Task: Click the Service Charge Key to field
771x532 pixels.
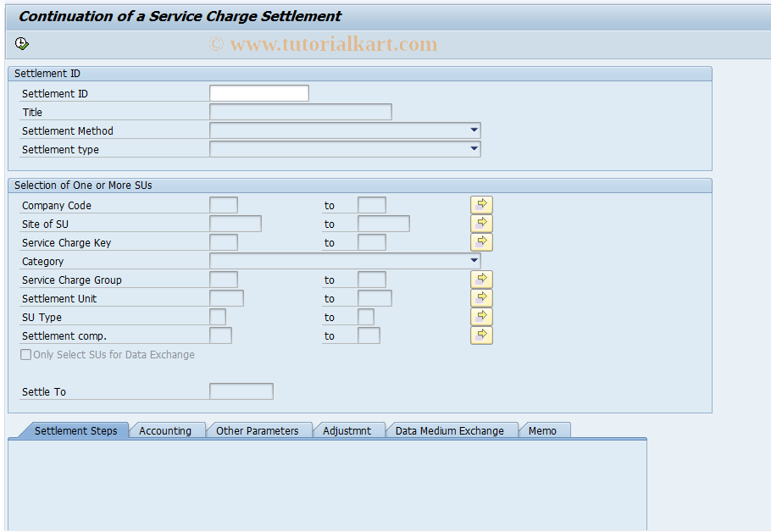Action: tap(372, 242)
